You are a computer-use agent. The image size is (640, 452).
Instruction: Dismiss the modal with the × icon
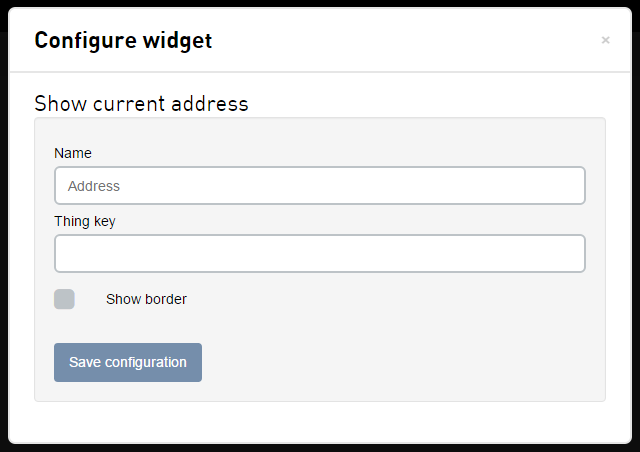click(605, 41)
